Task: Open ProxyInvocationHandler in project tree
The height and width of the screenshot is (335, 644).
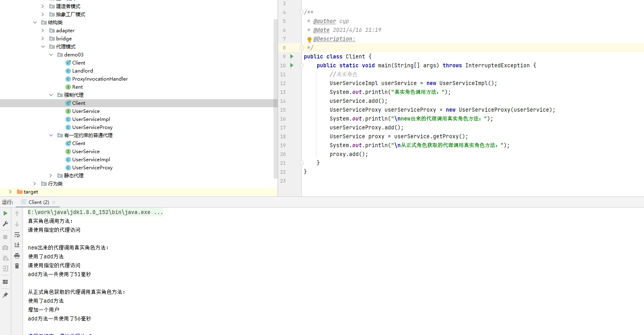Action: click(100, 79)
